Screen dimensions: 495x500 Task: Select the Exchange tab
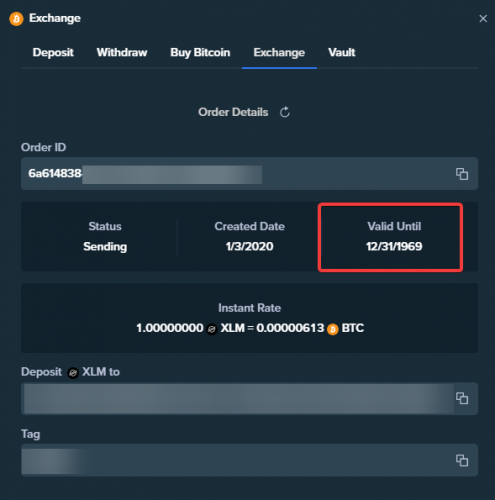[x=279, y=53]
